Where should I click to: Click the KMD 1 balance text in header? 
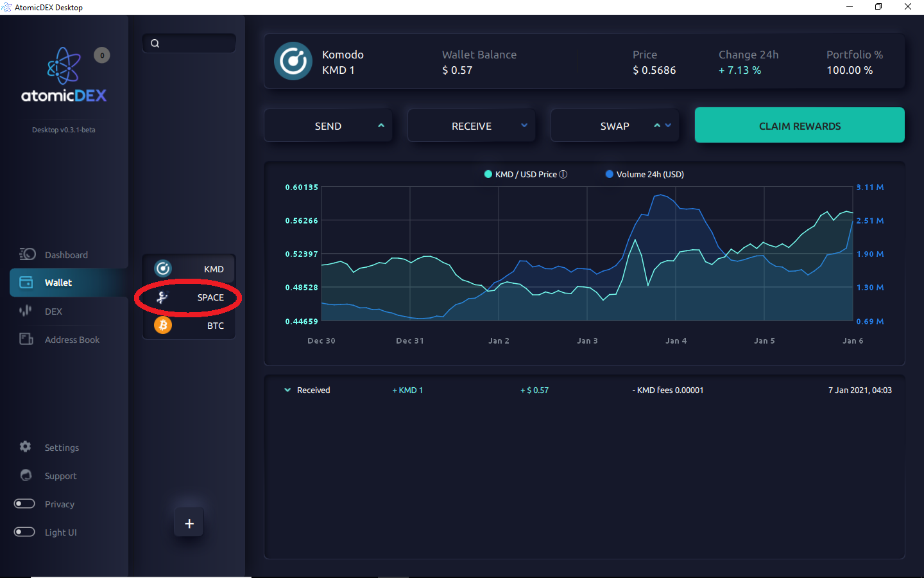pyautogui.click(x=338, y=70)
